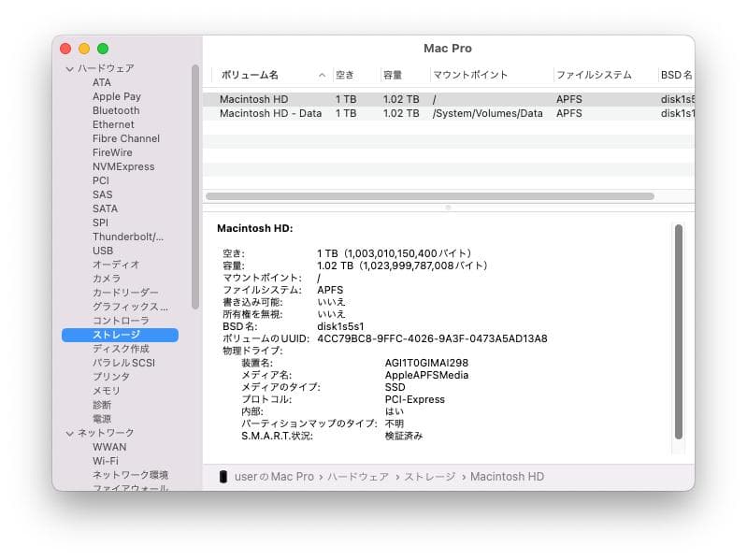This screenshot has width=747, height=560.
Task: Sort by マウントポイント column header
Action: 470,75
